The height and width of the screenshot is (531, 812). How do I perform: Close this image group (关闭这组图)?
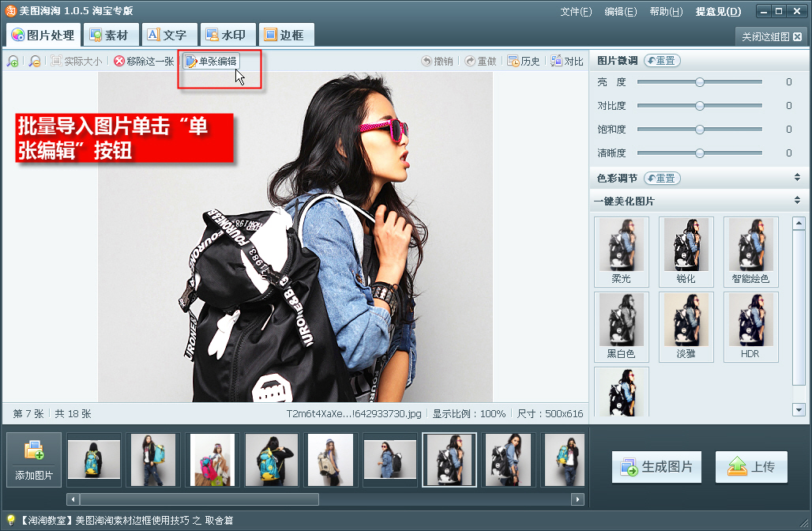(771, 37)
